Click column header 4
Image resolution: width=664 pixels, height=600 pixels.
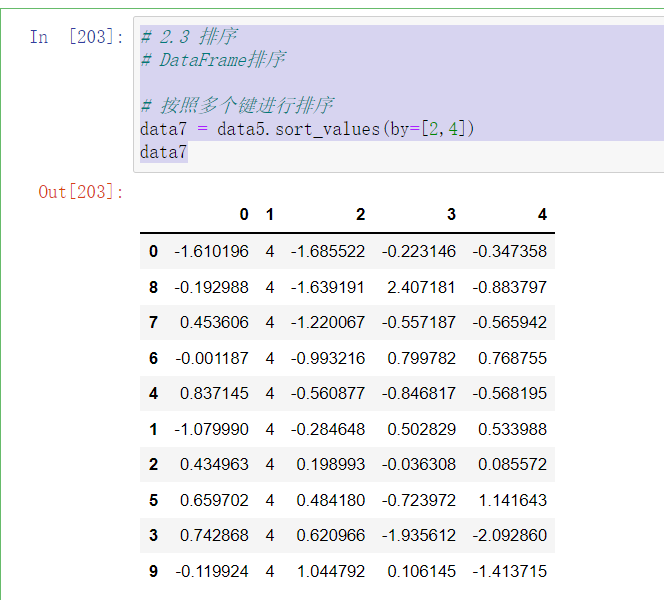coord(542,214)
